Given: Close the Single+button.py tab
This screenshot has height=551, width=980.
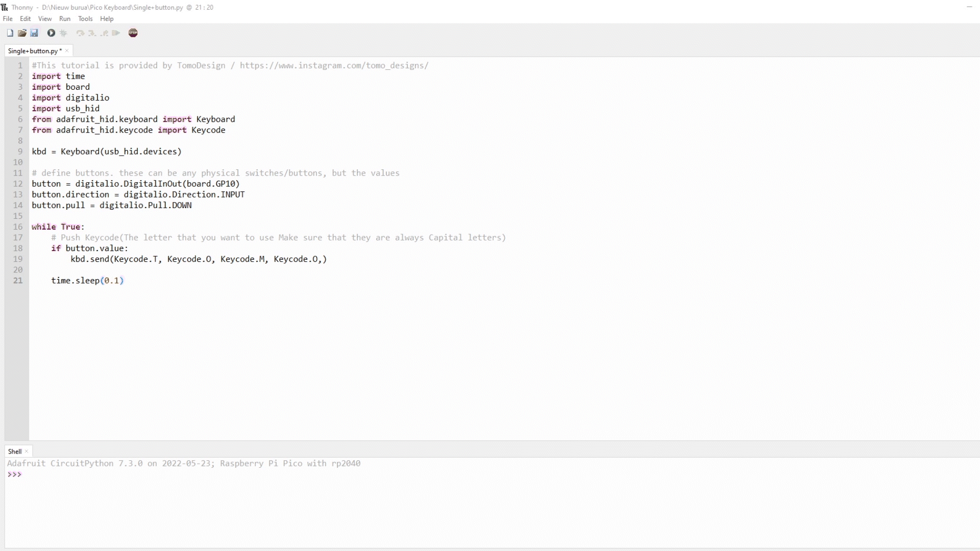Looking at the screenshot, I should 67,51.
